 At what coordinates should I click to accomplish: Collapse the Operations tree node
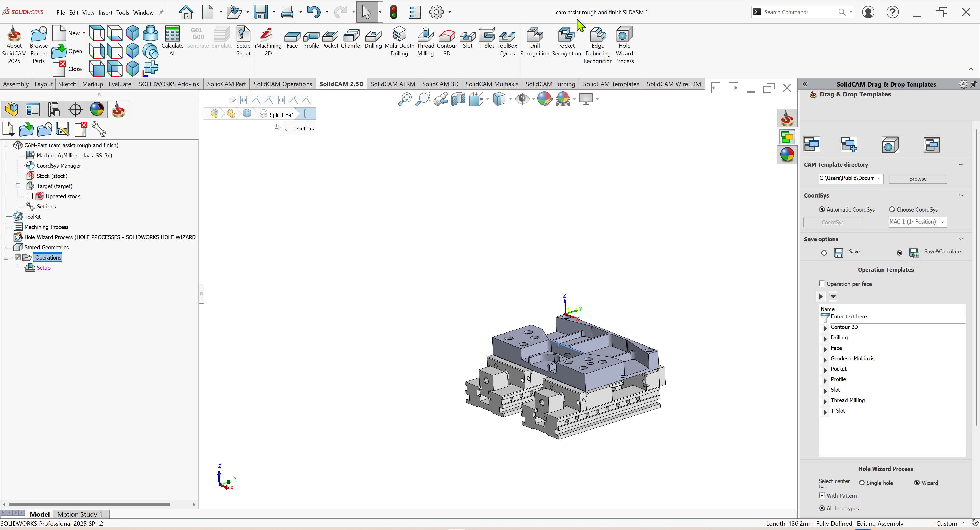pos(6,257)
